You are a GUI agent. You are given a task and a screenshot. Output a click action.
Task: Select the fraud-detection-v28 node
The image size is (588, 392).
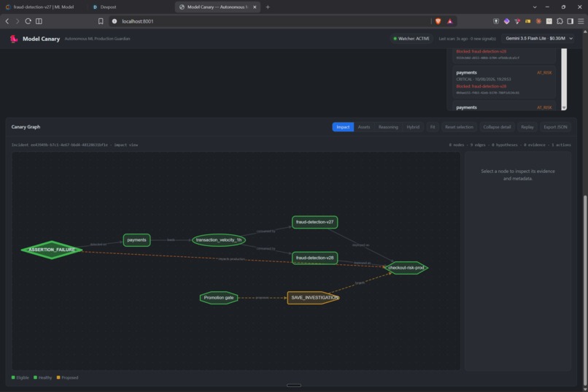314,258
